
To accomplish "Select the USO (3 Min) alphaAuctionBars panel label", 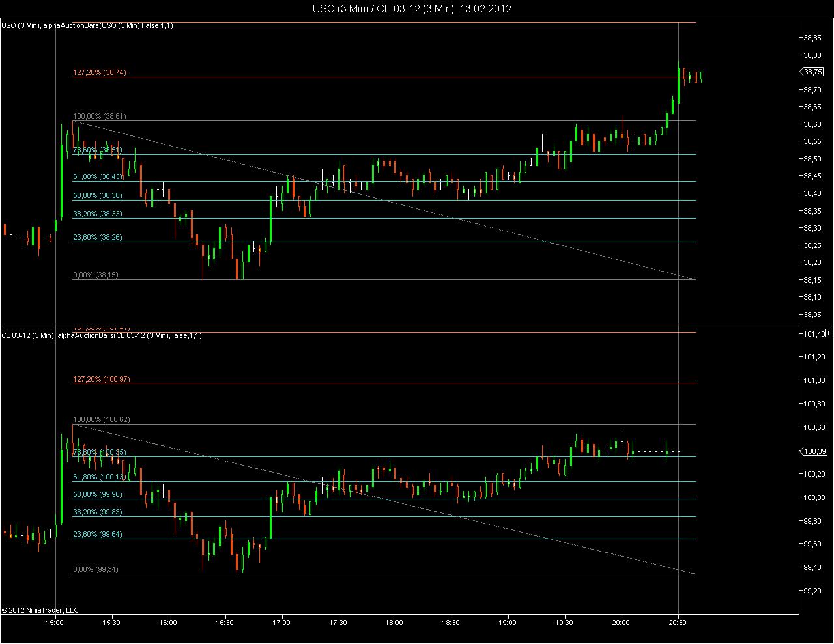I will coord(87,25).
